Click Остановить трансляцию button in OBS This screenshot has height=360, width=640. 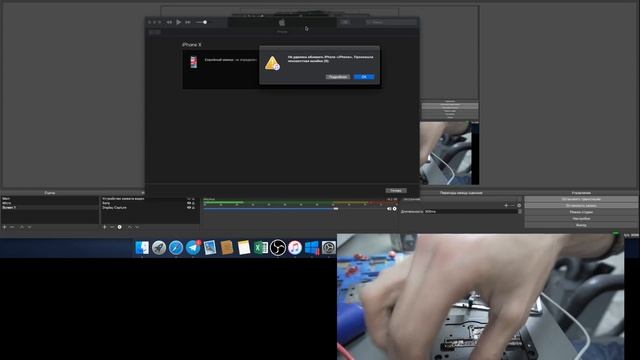pos(581,199)
